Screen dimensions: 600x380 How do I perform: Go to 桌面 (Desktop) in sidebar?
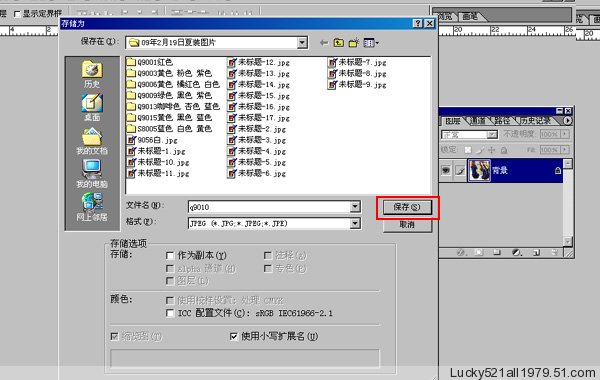pyautogui.click(x=92, y=107)
